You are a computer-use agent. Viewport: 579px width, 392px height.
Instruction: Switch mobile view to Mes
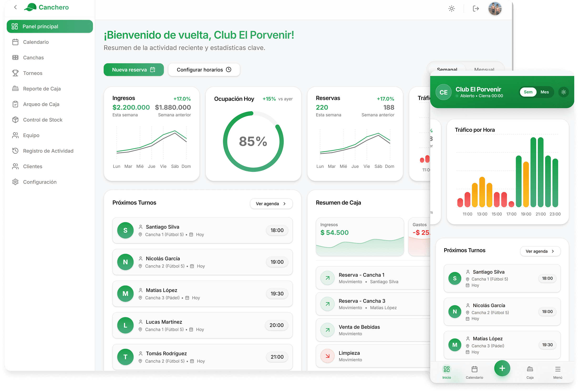tap(545, 92)
